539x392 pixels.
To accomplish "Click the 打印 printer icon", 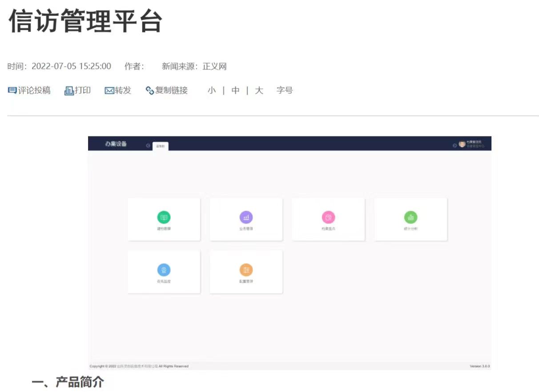I will tap(69, 91).
